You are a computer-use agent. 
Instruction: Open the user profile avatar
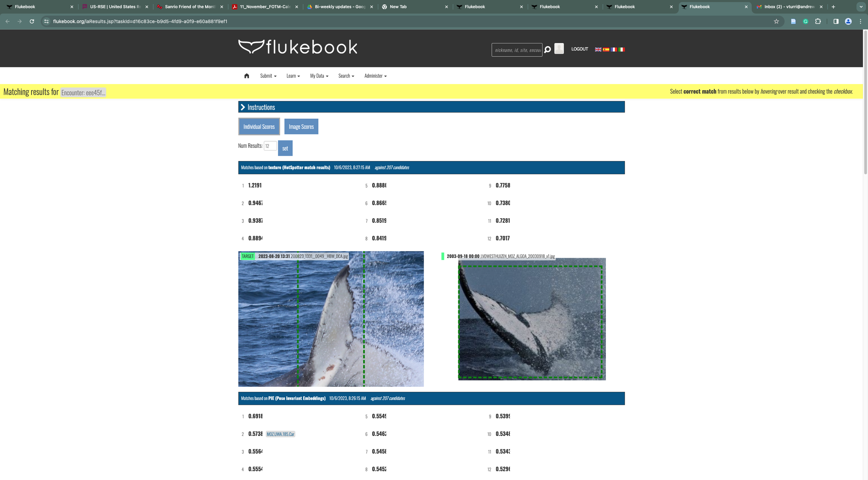tap(559, 49)
